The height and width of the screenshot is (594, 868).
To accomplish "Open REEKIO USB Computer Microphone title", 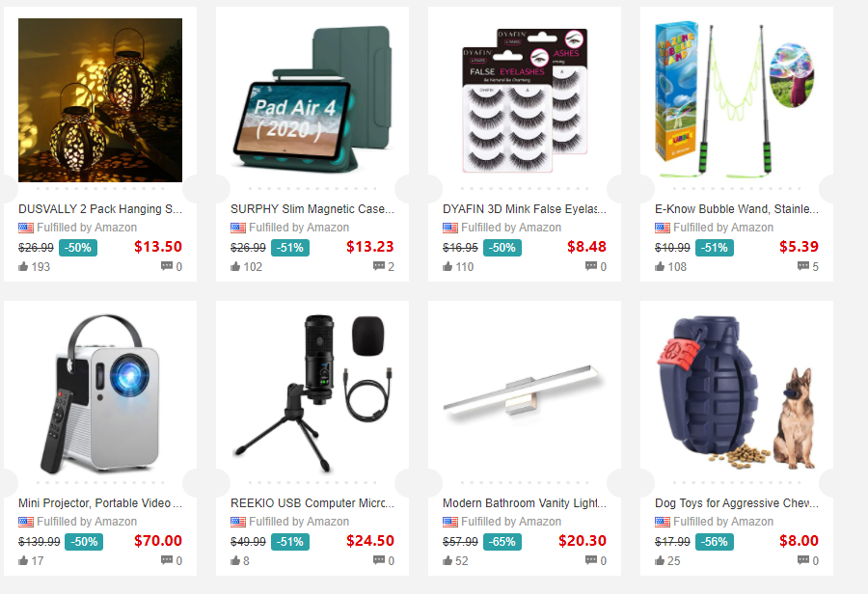I will coord(312,502).
